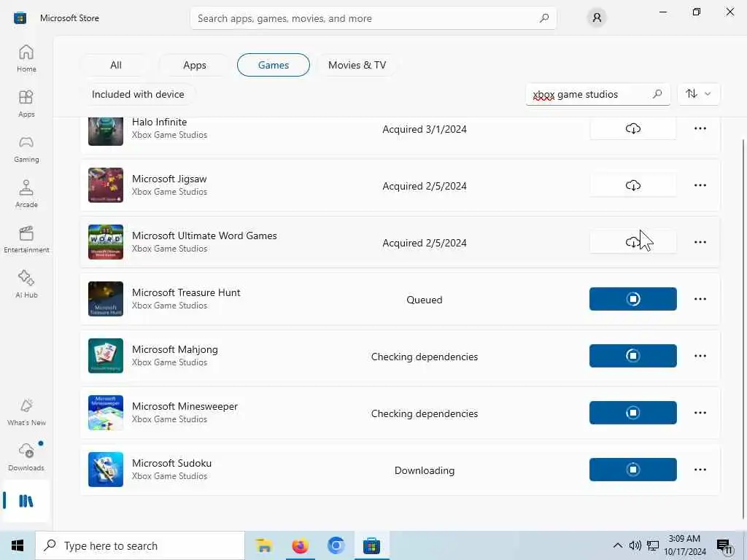Open Firefox from the taskbar

click(300, 545)
